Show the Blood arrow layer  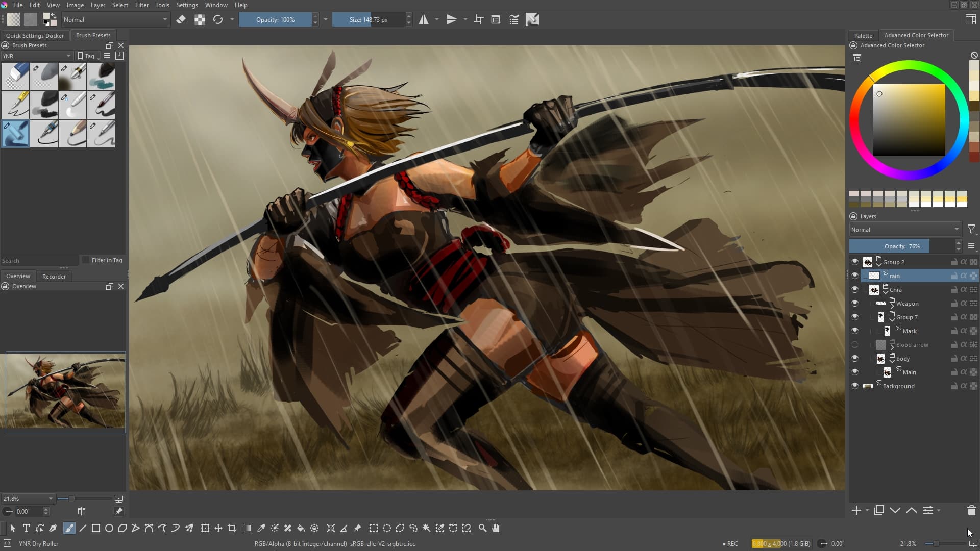click(x=854, y=345)
